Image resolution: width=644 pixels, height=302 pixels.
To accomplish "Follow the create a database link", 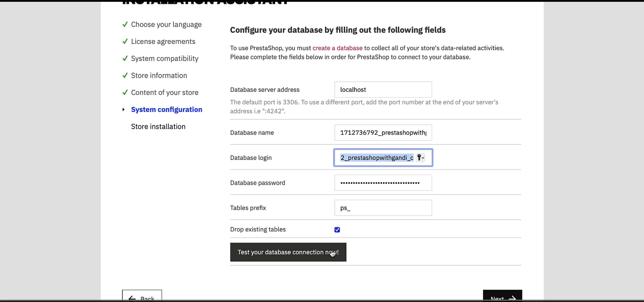I will coord(337,48).
